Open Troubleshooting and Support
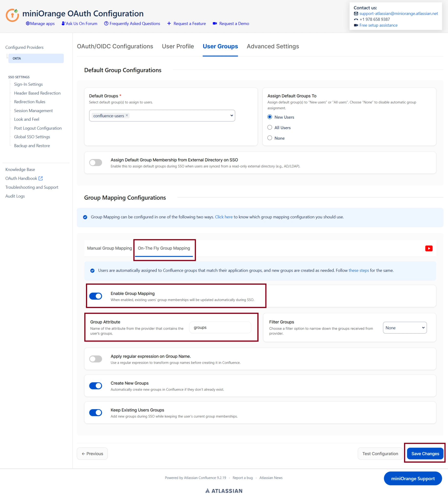The height and width of the screenshot is (500, 448). 32,187
